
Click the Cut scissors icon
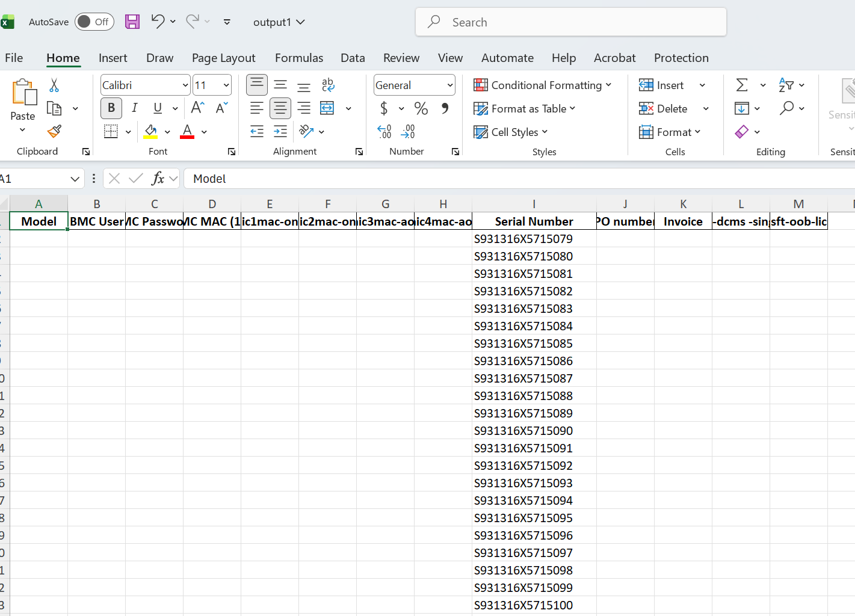[x=54, y=85]
